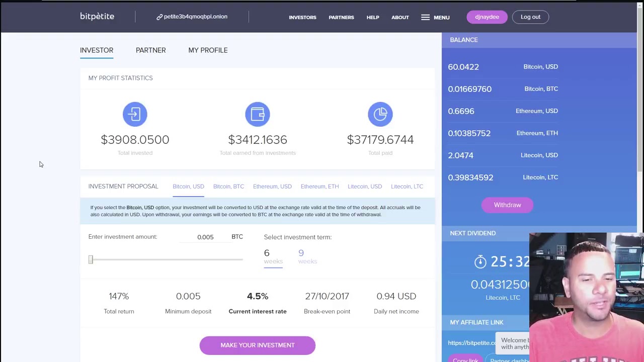Click the bitpetite logo

tap(97, 17)
